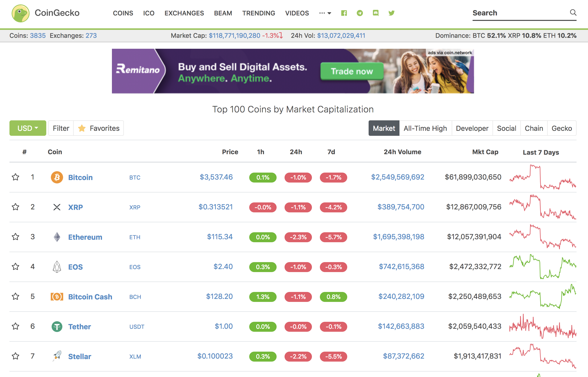Sort by the 7d column header

331,152
